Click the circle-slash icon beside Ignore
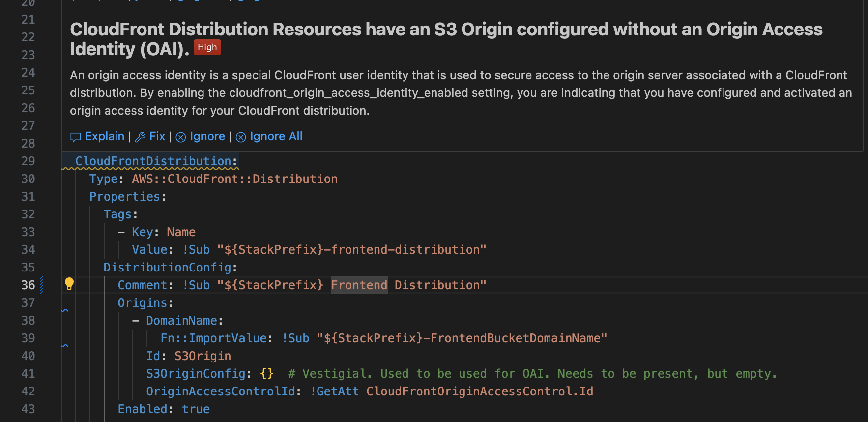The width and height of the screenshot is (868, 422). (180, 137)
